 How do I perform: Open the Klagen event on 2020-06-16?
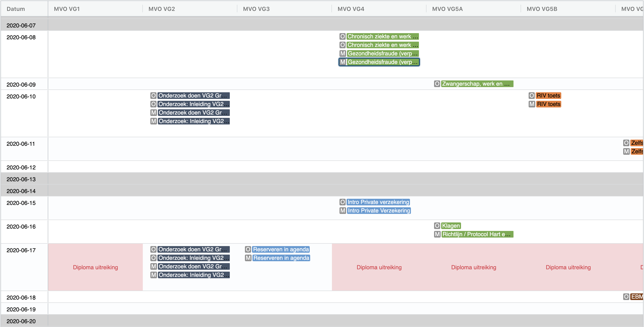pos(447,226)
